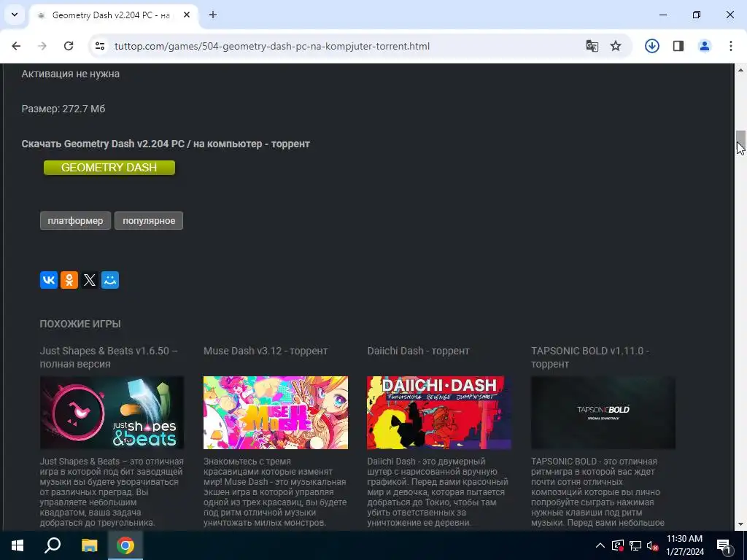747x560 pixels.
Task: Bookmark this page with the star icon
Action: click(616, 46)
